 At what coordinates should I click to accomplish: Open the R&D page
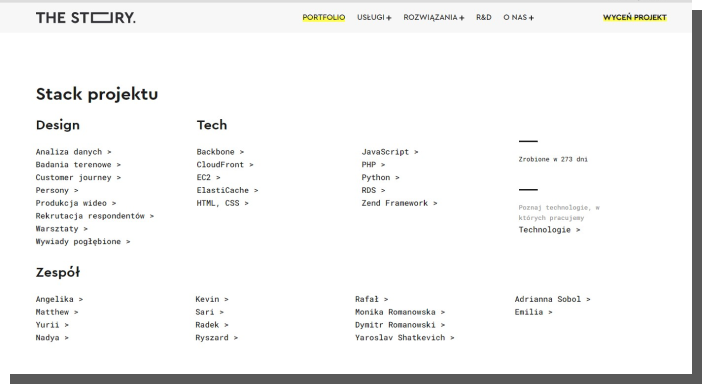(x=484, y=17)
